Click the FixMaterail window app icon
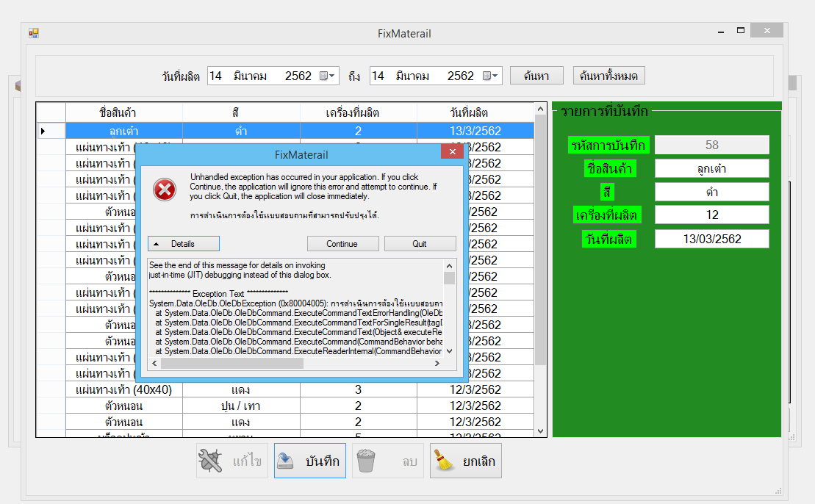The height and width of the screenshot is (504, 815). point(33,33)
